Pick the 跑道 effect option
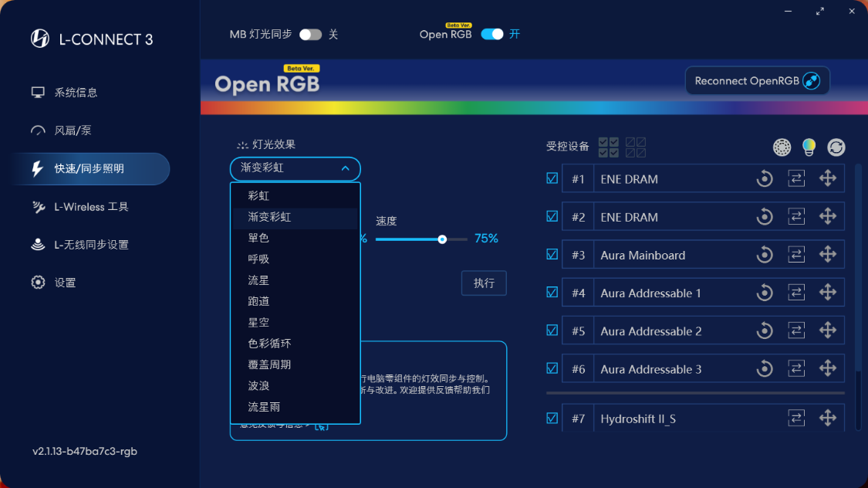Image resolution: width=868 pixels, height=488 pixels. click(x=295, y=301)
